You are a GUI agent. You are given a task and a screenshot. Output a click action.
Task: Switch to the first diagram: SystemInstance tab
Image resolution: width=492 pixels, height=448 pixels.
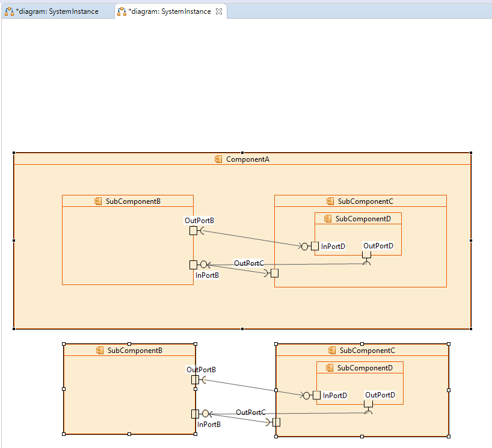[x=56, y=11]
